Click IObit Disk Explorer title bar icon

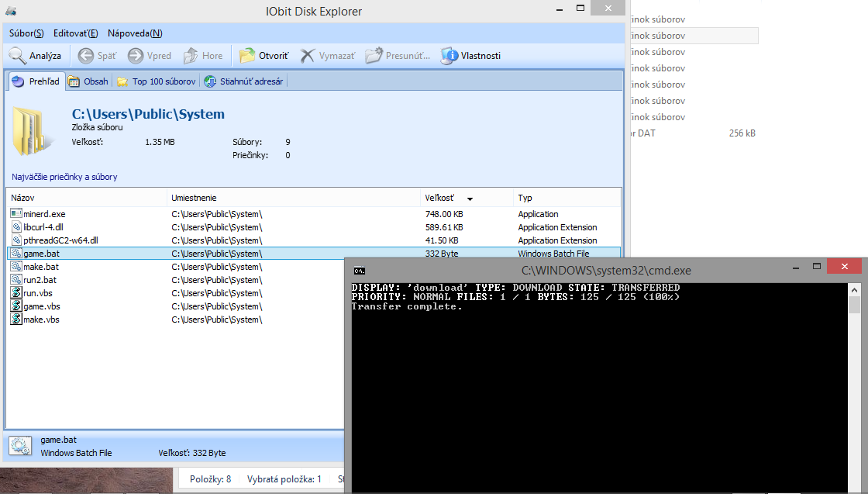pyautogui.click(x=11, y=11)
